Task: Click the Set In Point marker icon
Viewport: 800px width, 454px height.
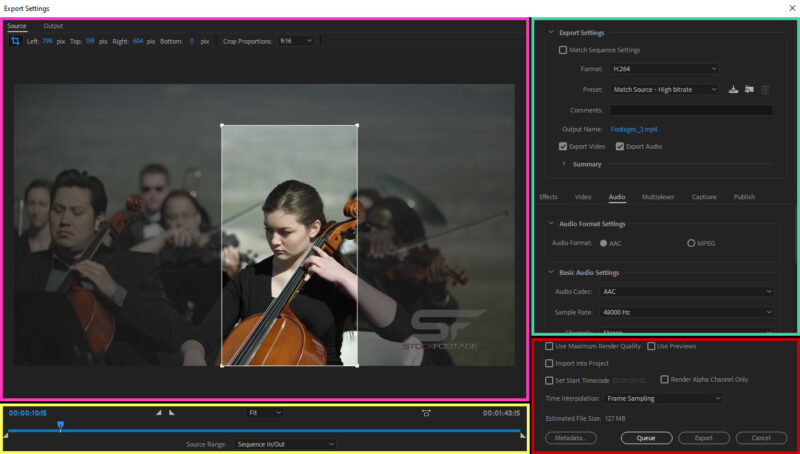Action: point(159,412)
